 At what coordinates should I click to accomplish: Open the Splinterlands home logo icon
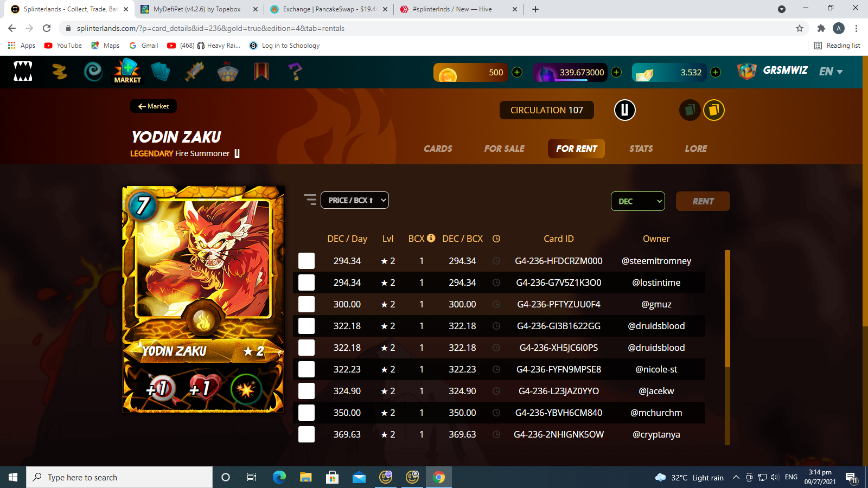[x=23, y=71]
